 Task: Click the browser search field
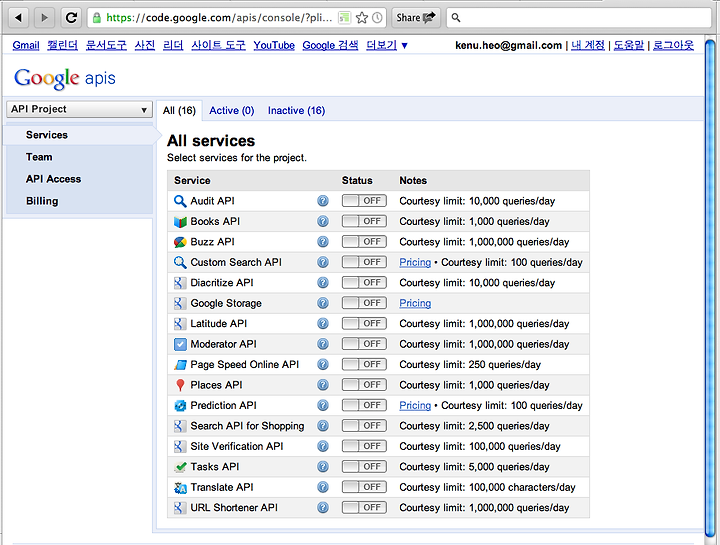click(579, 18)
